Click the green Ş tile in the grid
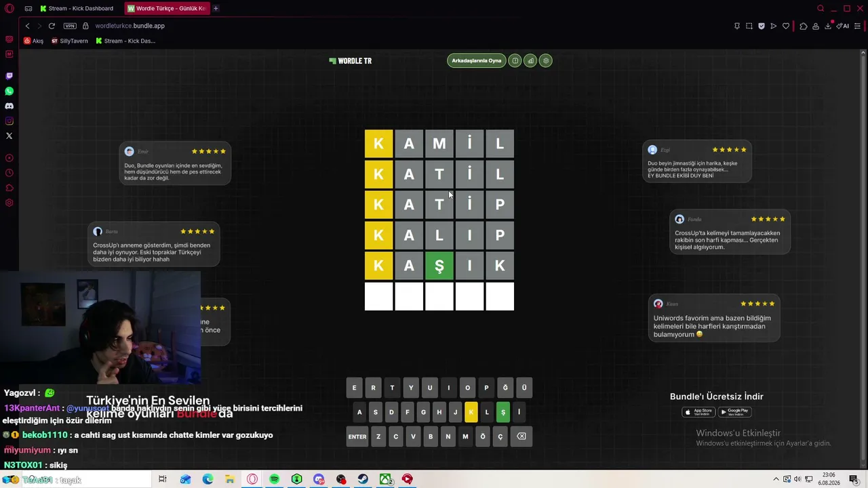This screenshot has height=488, width=868. (439, 266)
